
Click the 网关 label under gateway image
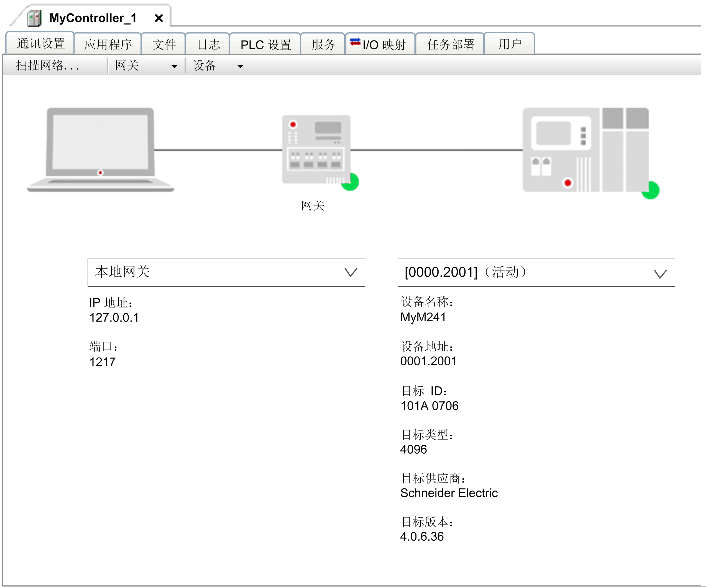(313, 206)
